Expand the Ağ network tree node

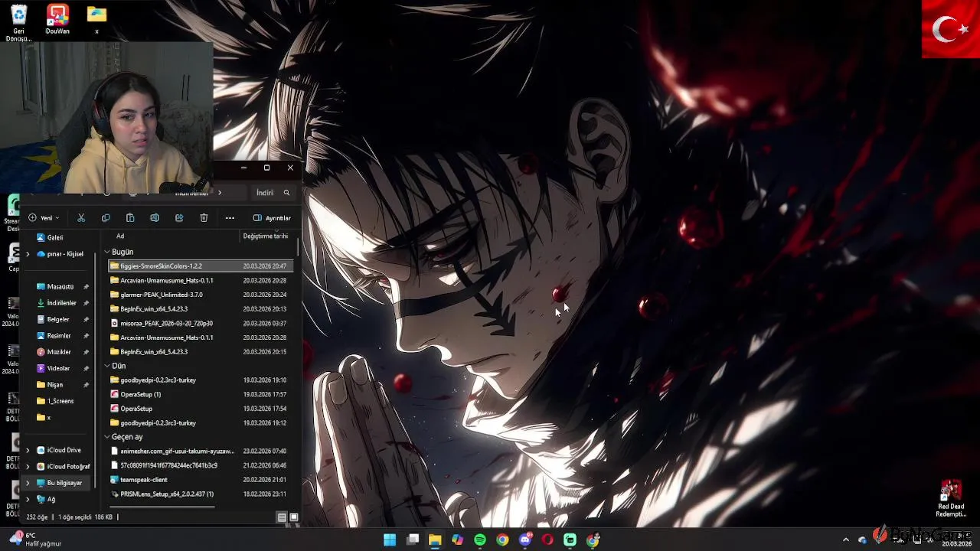[28, 499]
